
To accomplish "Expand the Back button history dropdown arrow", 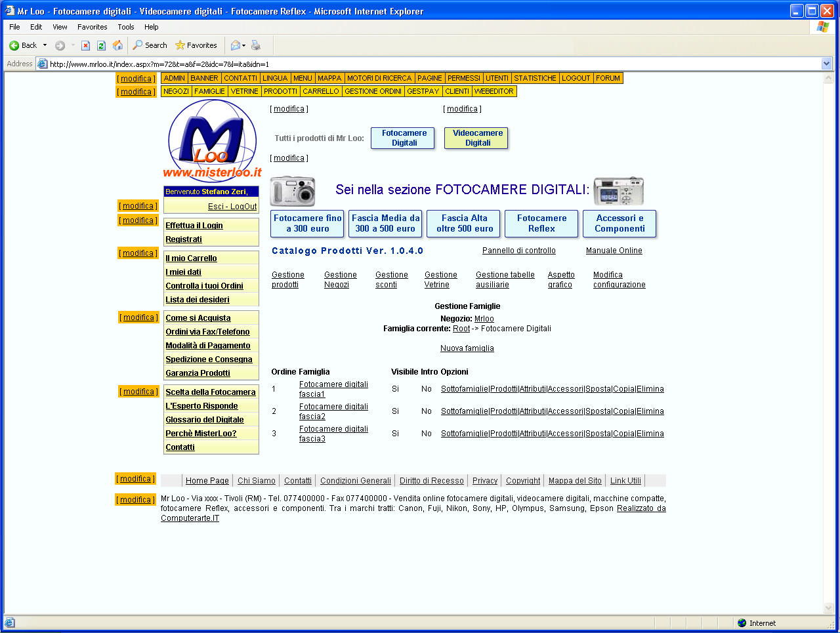I will tap(45, 45).
